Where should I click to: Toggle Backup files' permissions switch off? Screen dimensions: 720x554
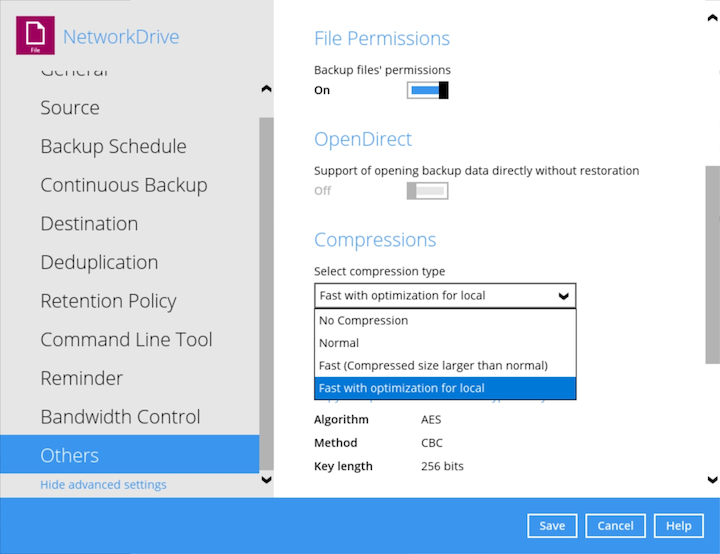428,90
